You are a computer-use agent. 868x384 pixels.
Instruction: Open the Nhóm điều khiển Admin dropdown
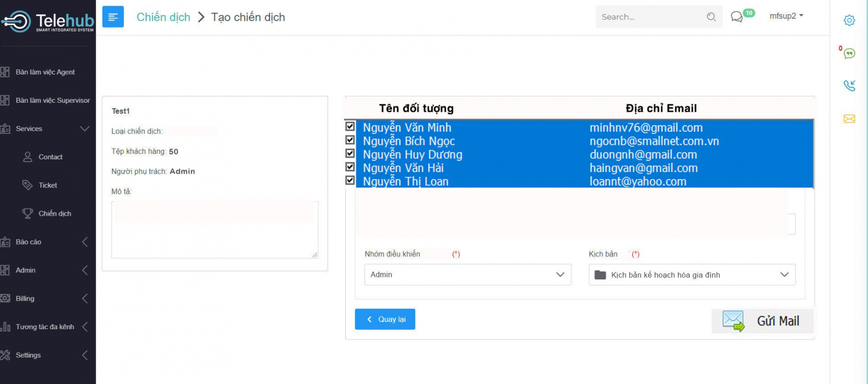(x=467, y=274)
